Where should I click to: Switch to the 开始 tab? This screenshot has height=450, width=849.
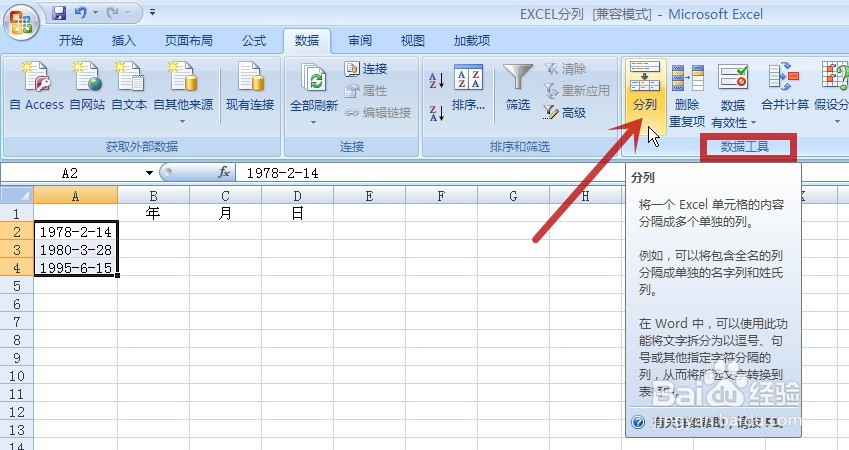[71, 41]
